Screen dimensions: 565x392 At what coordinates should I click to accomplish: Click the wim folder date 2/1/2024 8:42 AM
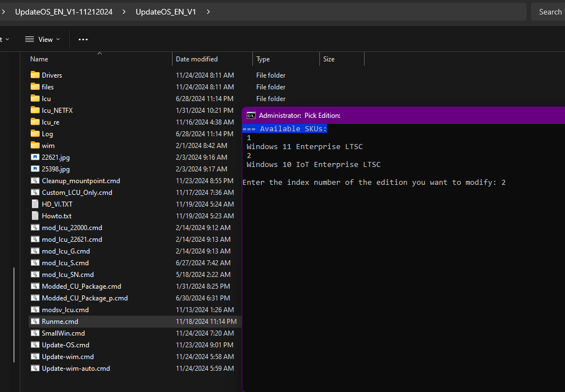(202, 145)
